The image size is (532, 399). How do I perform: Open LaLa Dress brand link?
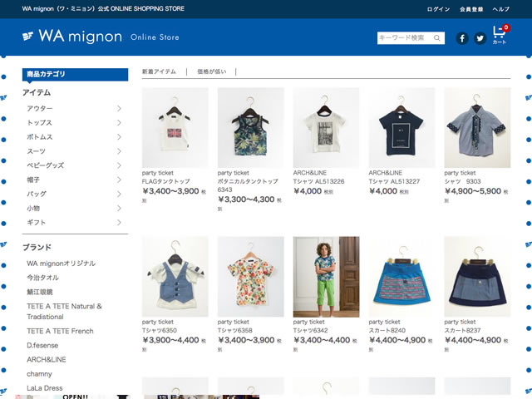pos(45,388)
